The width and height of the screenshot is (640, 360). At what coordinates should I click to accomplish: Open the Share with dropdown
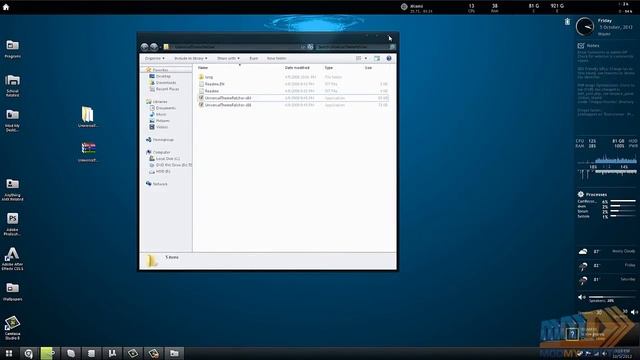[228, 58]
